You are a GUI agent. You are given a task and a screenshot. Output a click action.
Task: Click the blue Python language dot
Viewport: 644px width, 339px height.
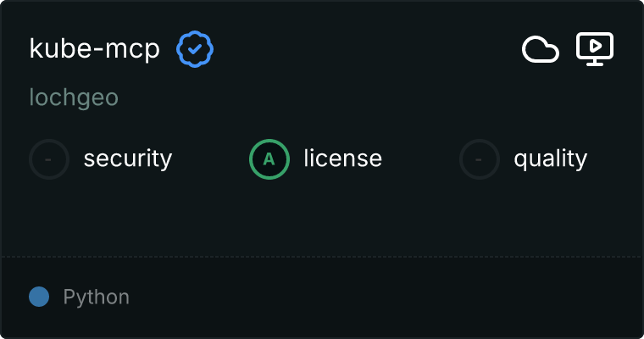click(39, 297)
